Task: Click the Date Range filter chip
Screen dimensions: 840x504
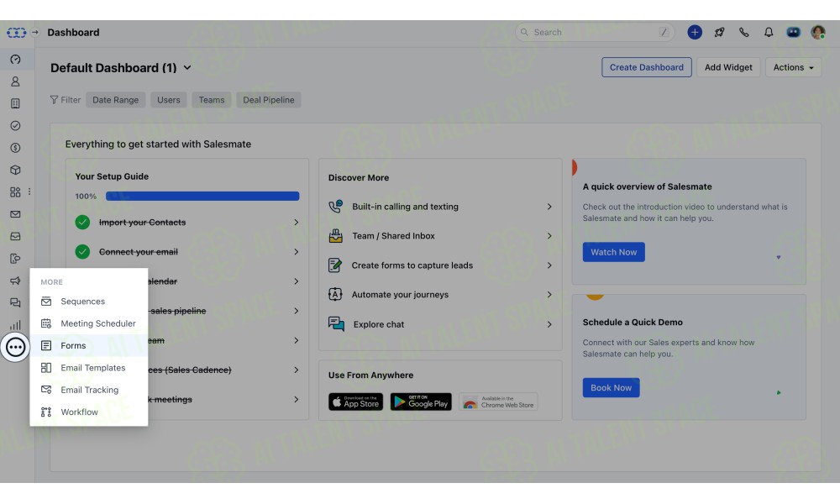Action: (115, 100)
